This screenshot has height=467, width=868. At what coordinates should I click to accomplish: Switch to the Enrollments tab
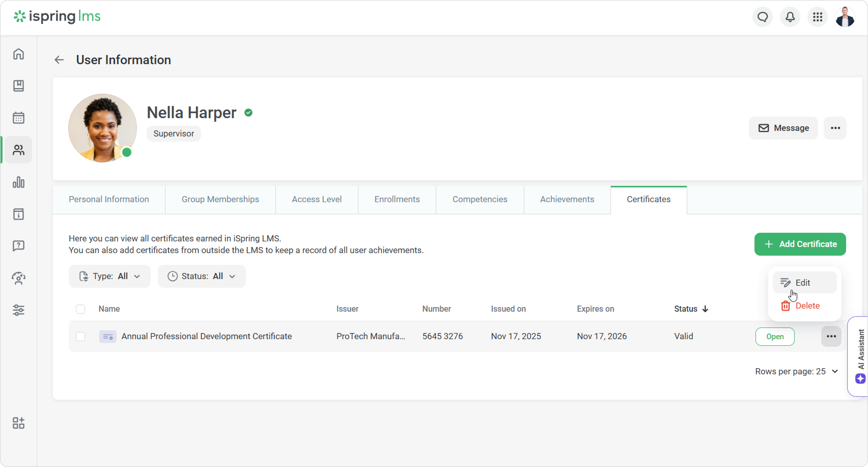(397, 199)
